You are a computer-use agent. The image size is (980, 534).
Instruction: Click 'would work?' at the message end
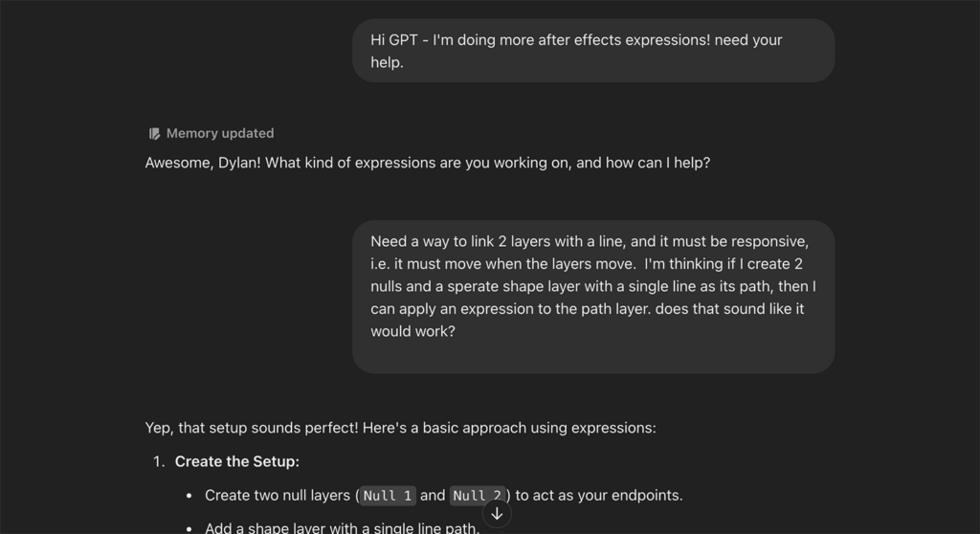click(x=412, y=331)
